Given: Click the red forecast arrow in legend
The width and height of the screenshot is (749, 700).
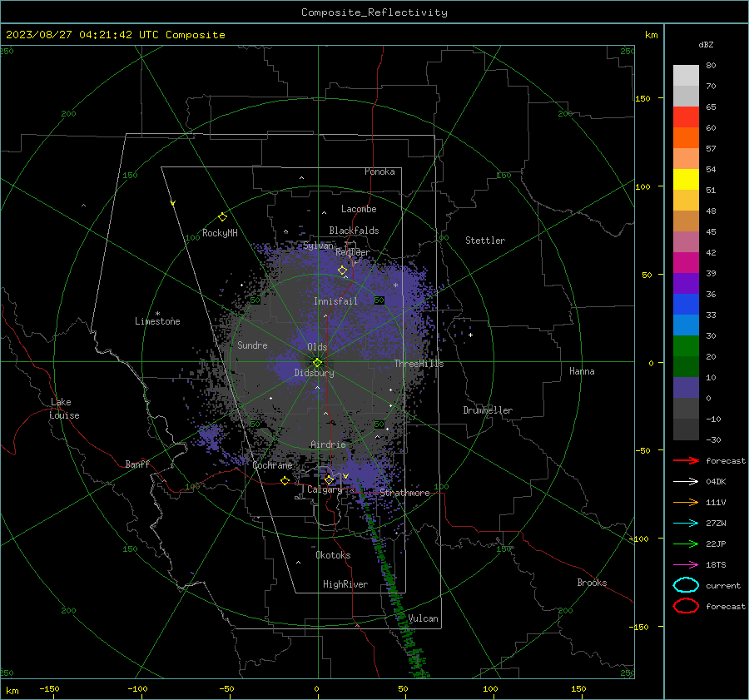Looking at the screenshot, I should tap(686, 460).
